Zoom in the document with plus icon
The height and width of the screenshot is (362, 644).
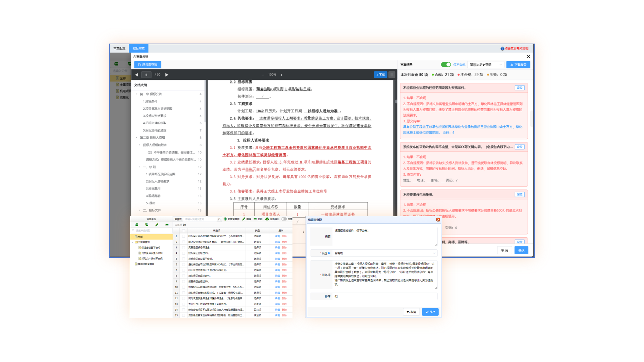(x=281, y=75)
